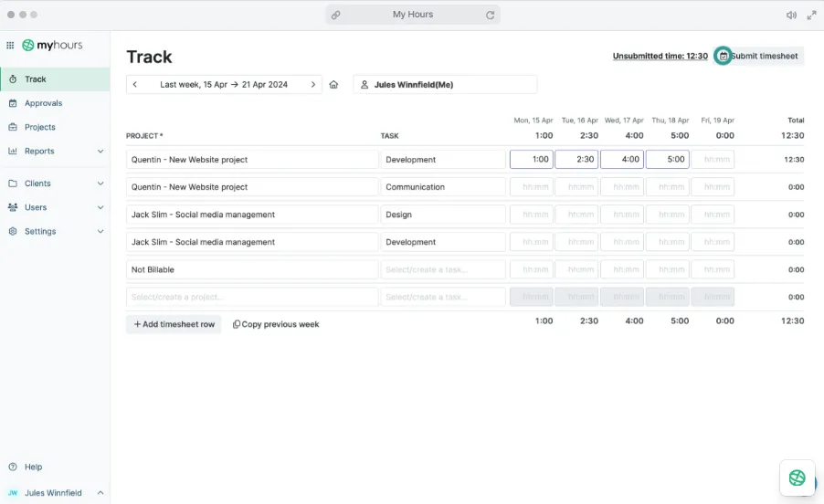Click the Thursday 5:00 Development time cell
The height and width of the screenshot is (504, 824).
[668, 160]
